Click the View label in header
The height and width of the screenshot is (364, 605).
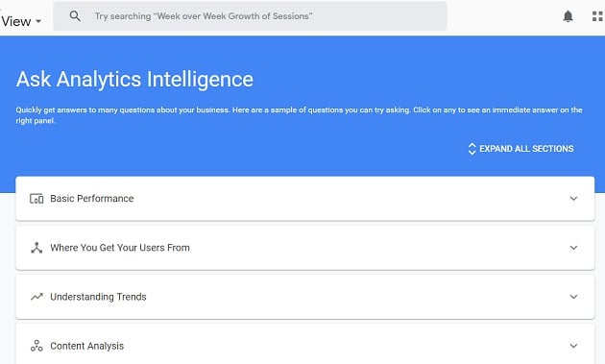click(x=15, y=21)
